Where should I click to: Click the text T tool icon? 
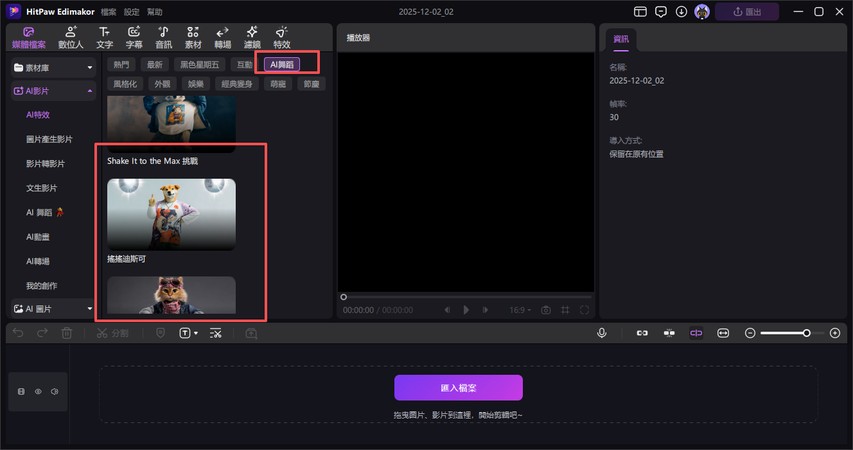click(x=184, y=333)
